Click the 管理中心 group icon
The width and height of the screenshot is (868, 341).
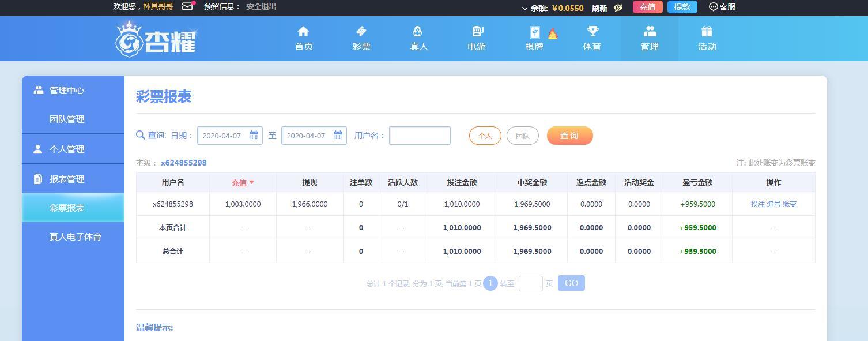[x=39, y=90]
